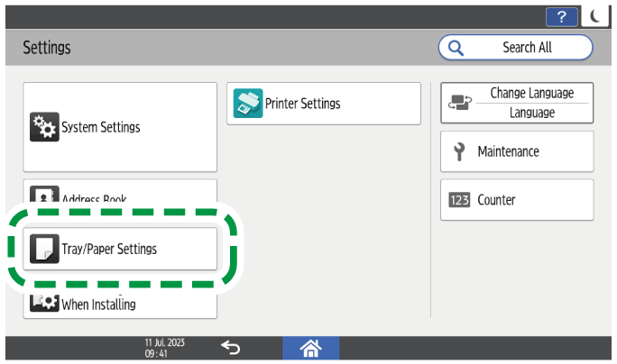Open System Settings
617x364 pixels.
click(x=120, y=127)
